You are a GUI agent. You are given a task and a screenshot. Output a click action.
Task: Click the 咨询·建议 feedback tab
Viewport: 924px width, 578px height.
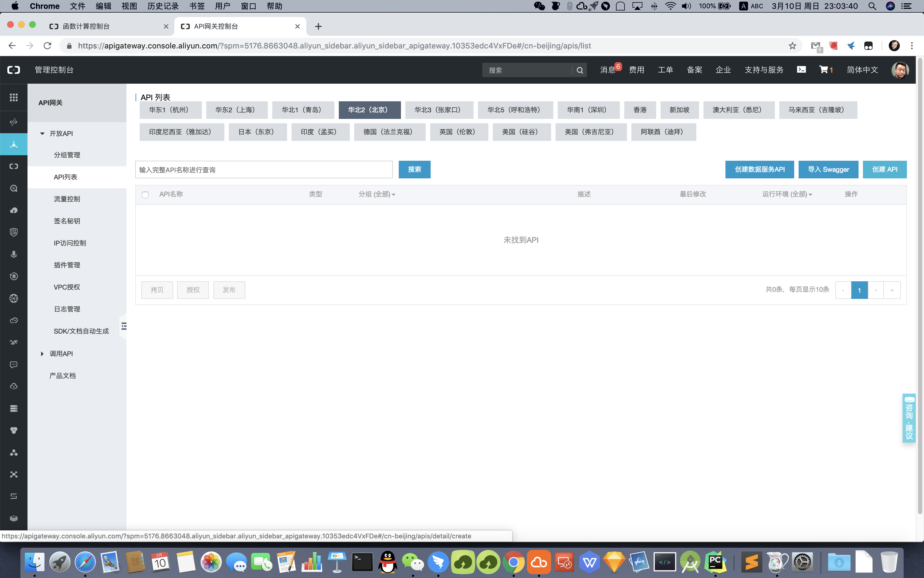[909, 418]
